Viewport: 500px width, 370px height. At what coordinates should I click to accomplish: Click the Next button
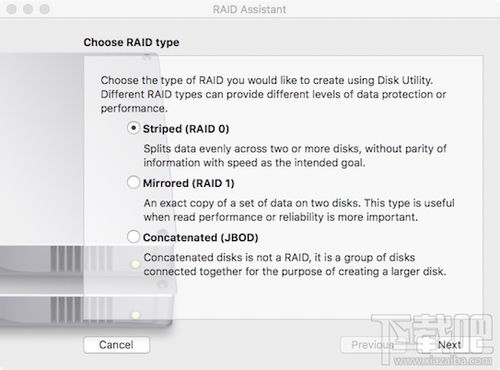tap(449, 345)
